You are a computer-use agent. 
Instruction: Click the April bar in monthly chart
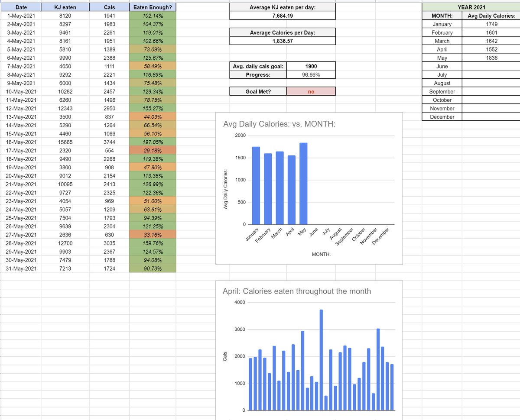291,190
